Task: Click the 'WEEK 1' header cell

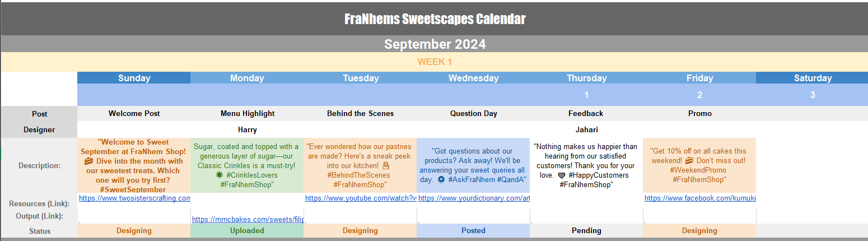Action: pos(434,62)
